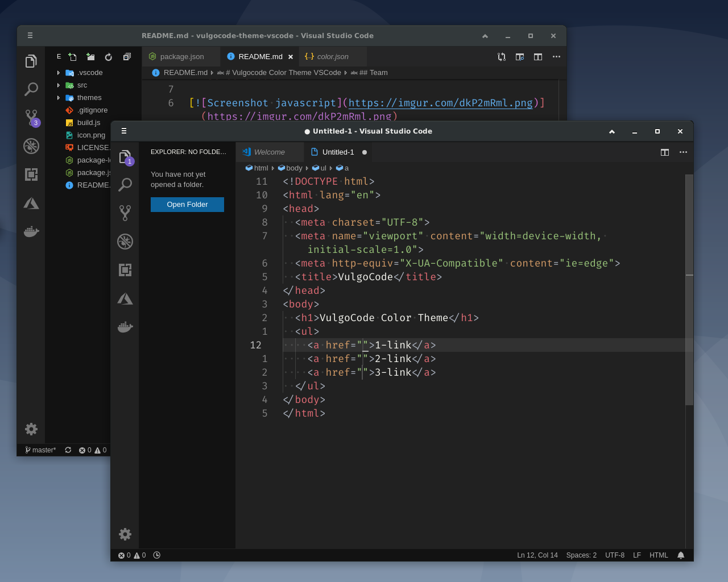Viewport: 728px width, 582px height.
Task: Change end of line via LF
Action: (x=637, y=555)
